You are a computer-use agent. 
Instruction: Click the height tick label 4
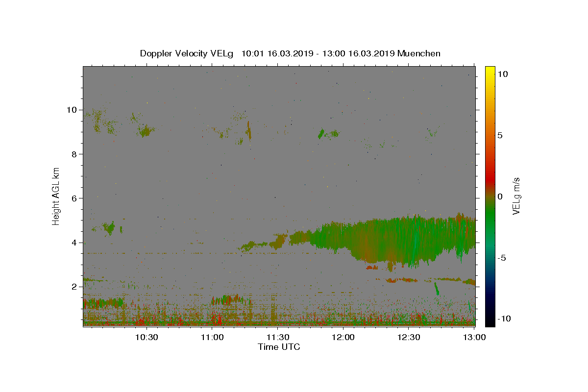[75, 243]
